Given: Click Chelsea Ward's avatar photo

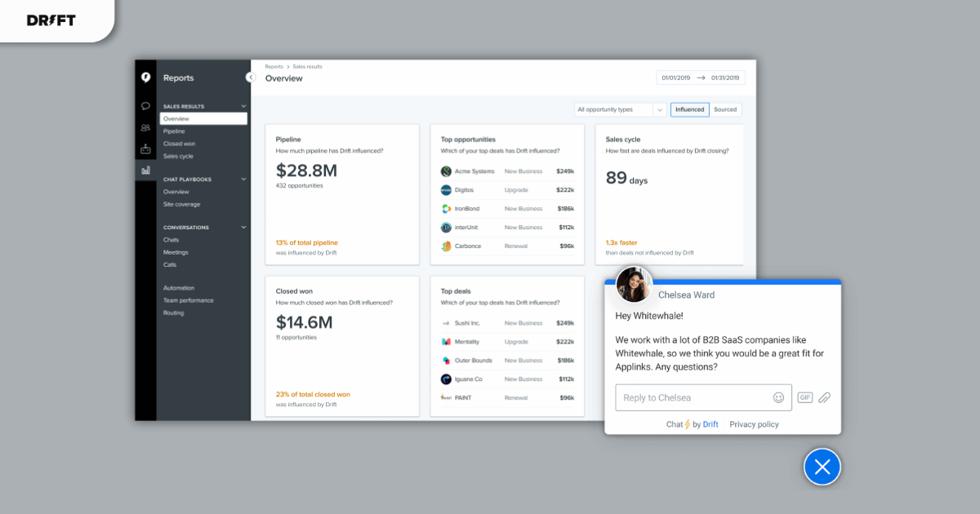Looking at the screenshot, I should [634, 285].
